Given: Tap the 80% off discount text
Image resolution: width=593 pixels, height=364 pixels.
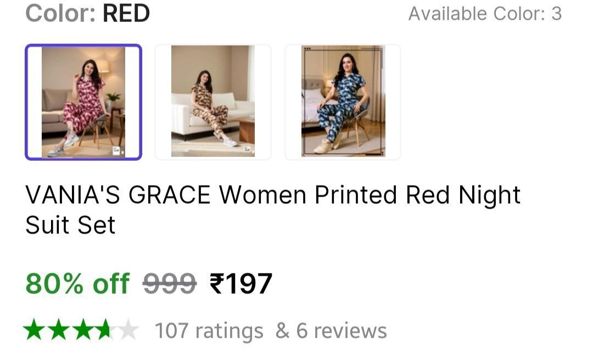Looking at the screenshot, I should click(77, 284).
